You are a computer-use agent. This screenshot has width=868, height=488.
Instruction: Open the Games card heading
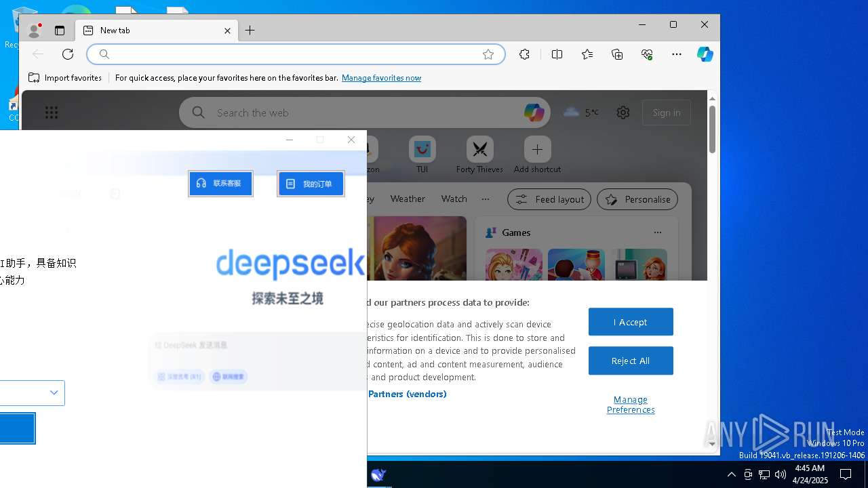[516, 232]
